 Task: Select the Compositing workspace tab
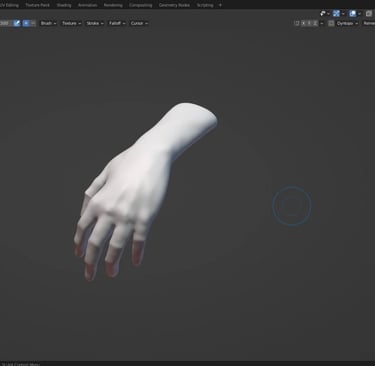pos(140,5)
